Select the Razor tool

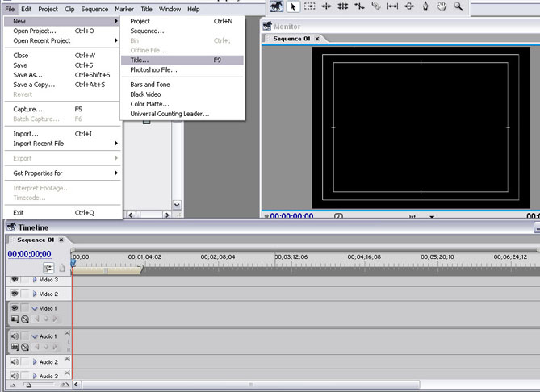tap(375, 6)
